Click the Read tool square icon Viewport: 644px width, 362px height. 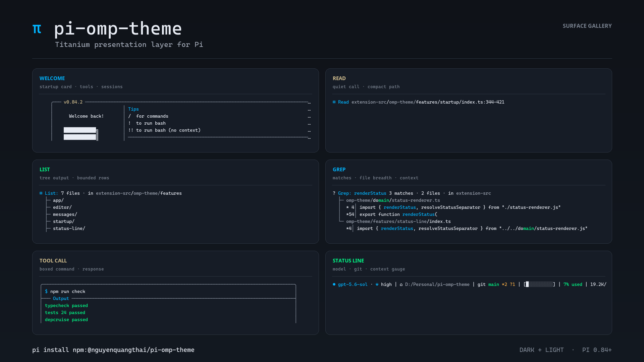[x=334, y=102]
